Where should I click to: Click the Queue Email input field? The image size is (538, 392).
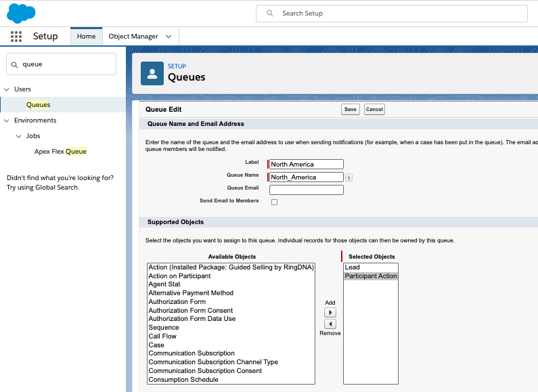coord(306,190)
